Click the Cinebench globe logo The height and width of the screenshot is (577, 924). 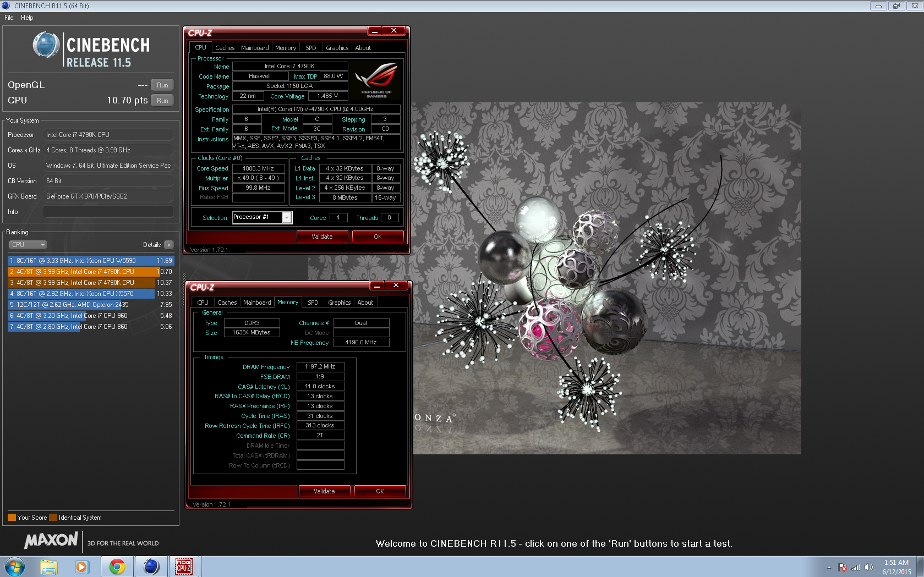(46, 45)
